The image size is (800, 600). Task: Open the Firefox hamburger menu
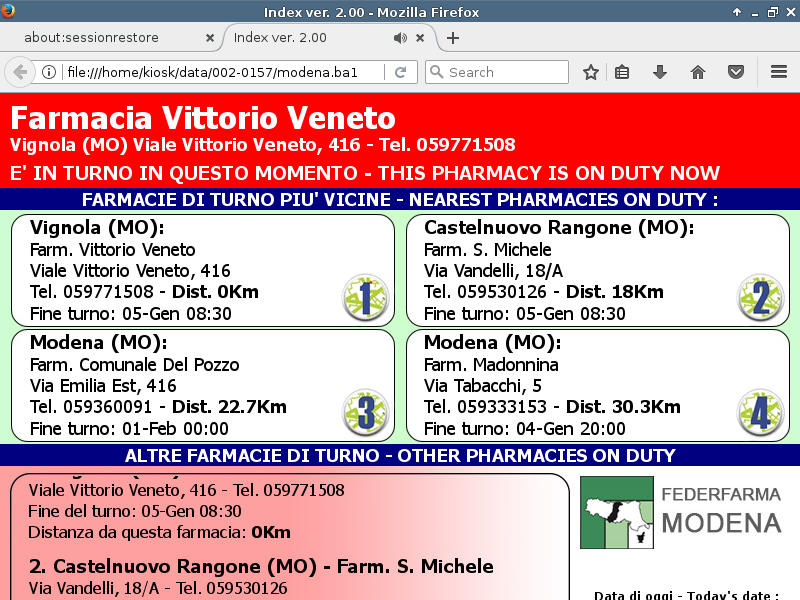tap(779, 72)
